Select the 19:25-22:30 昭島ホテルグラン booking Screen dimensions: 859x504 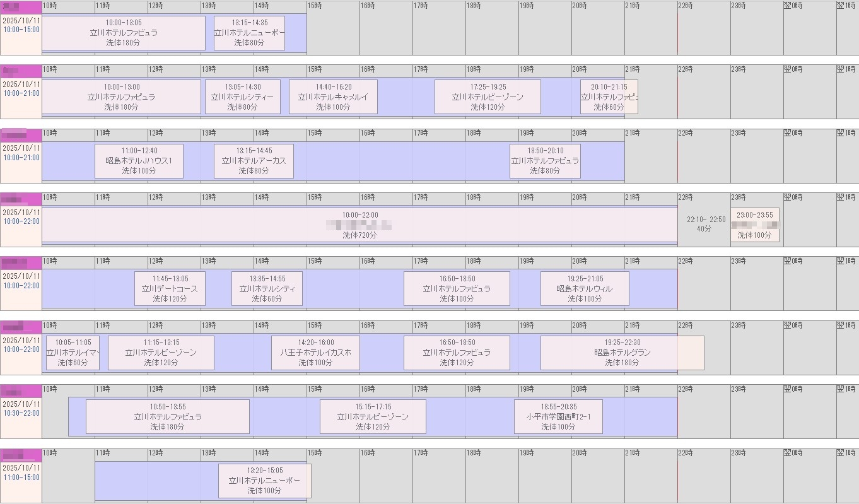pos(622,353)
